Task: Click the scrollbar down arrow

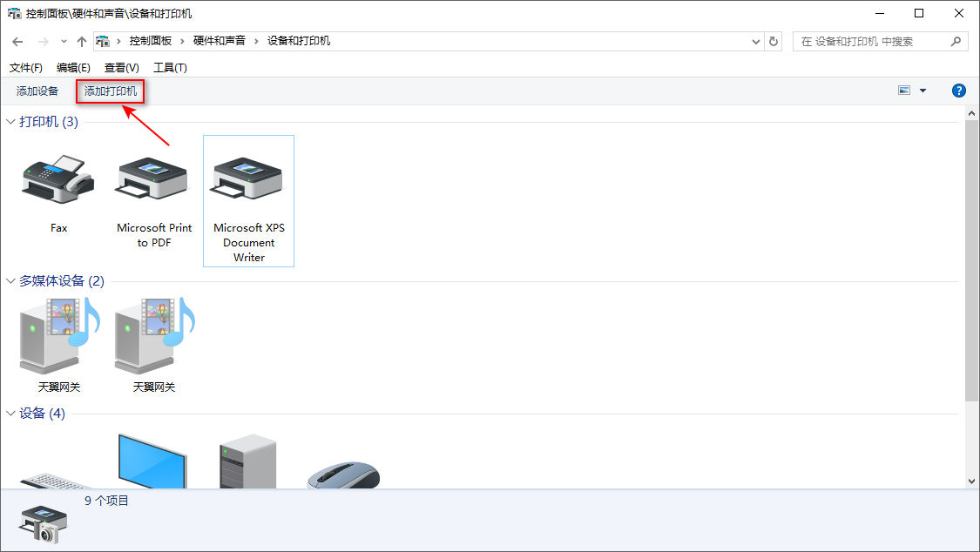Action: point(971,481)
